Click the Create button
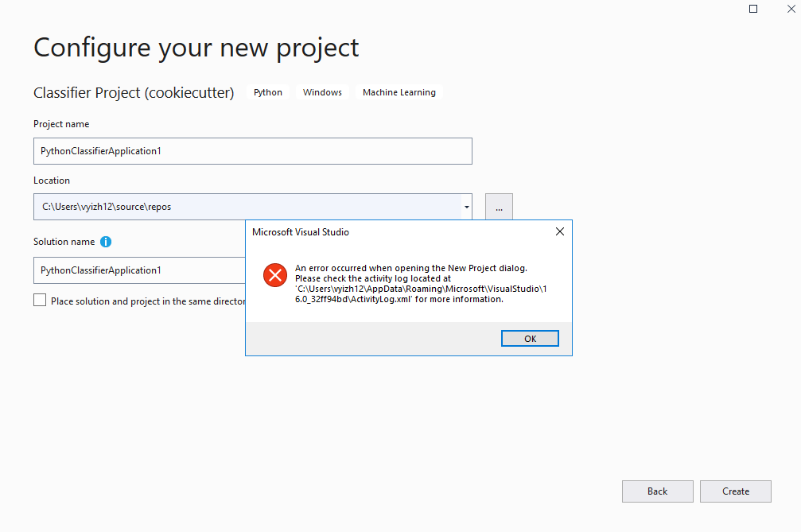Viewport: 801px width, 532px height. 736,491
